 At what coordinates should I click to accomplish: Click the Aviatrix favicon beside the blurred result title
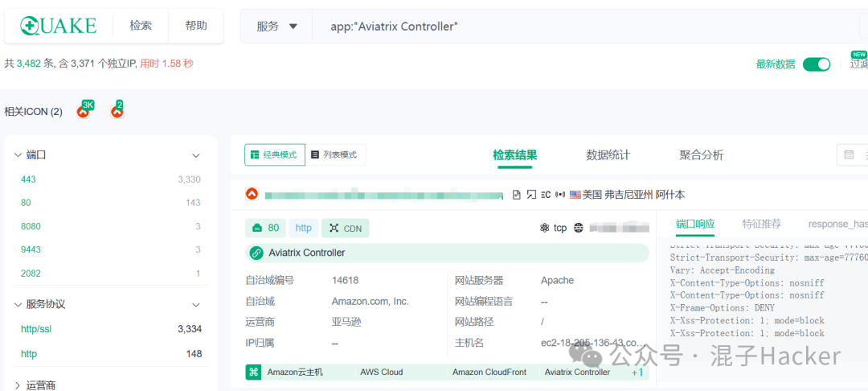click(x=252, y=194)
